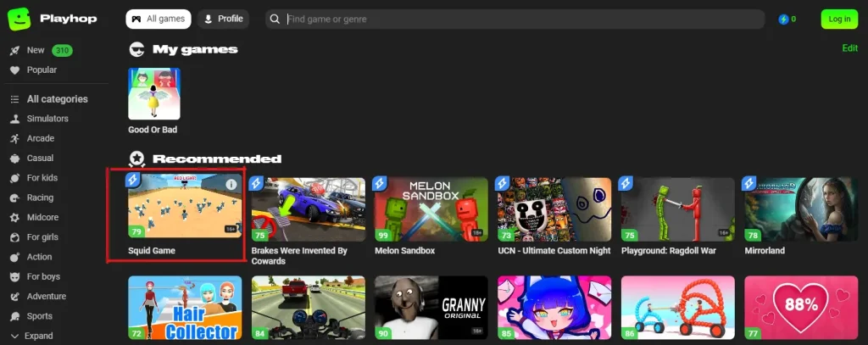Open the Granny Original game thumbnail
Viewport: 868px width, 345px height.
pyautogui.click(x=431, y=308)
